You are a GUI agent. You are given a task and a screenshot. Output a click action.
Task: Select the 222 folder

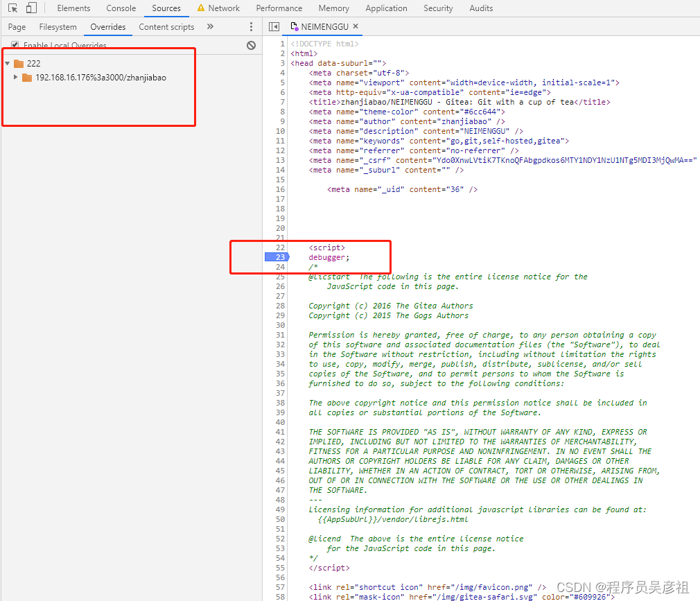click(27, 63)
